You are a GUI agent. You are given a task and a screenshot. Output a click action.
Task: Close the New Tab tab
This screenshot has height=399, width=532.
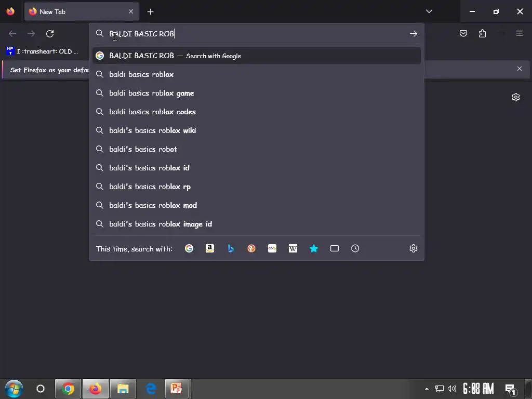[130, 11]
